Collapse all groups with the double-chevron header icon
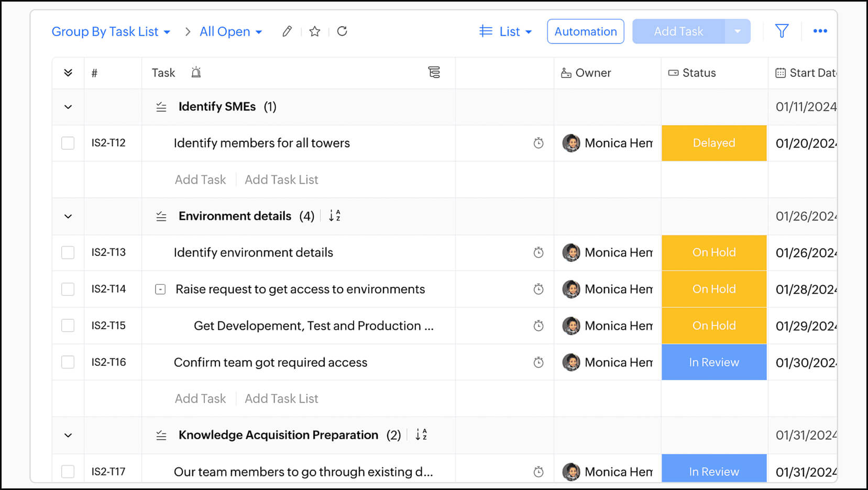This screenshot has height=490, width=868. tap(68, 73)
